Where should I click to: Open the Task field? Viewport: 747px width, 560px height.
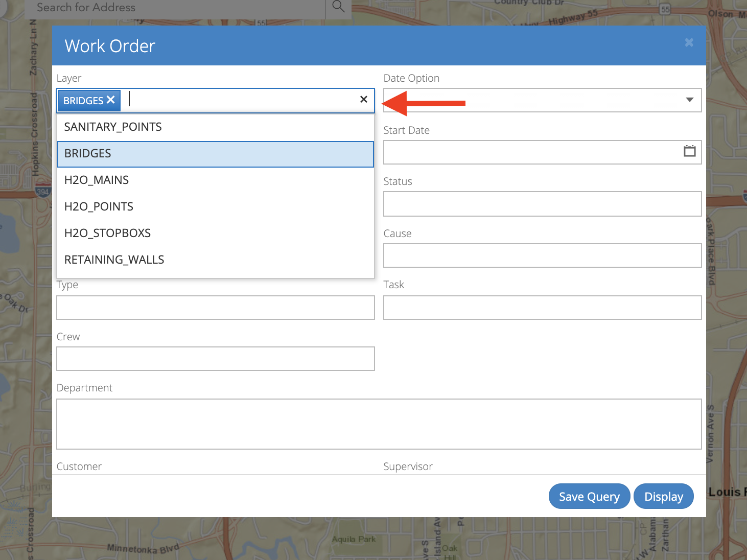coord(542,308)
